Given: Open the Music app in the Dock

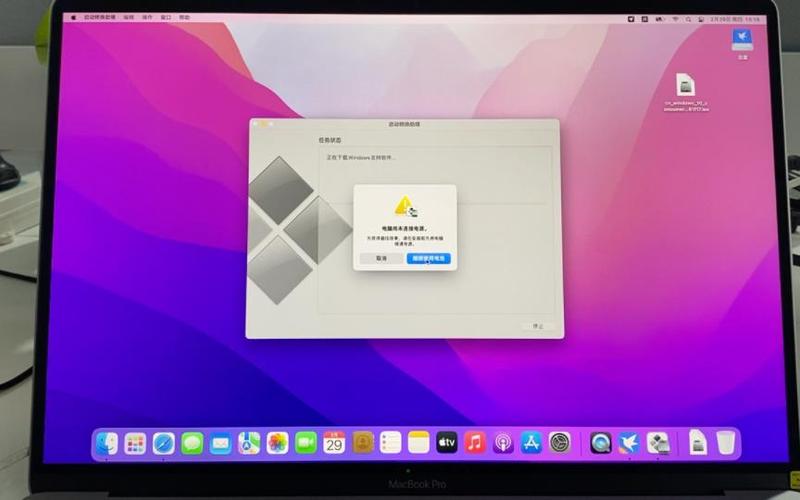Looking at the screenshot, I should coord(475,443).
